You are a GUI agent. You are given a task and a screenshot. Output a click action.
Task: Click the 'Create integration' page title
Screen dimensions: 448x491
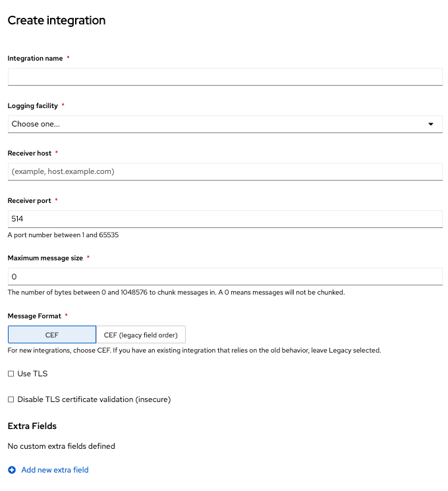coord(56,20)
